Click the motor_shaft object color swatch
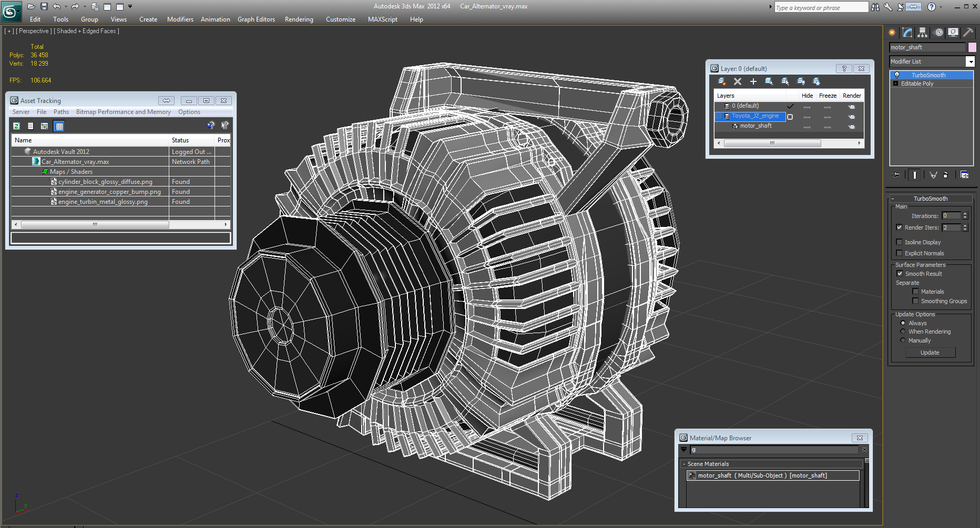The width and height of the screenshot is (980, 528). tap(972, 47)
